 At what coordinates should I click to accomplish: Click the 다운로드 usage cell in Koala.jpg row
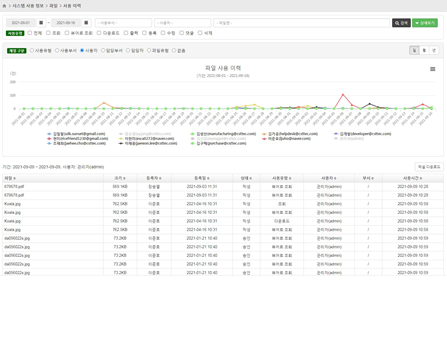(x=282, y=221)
